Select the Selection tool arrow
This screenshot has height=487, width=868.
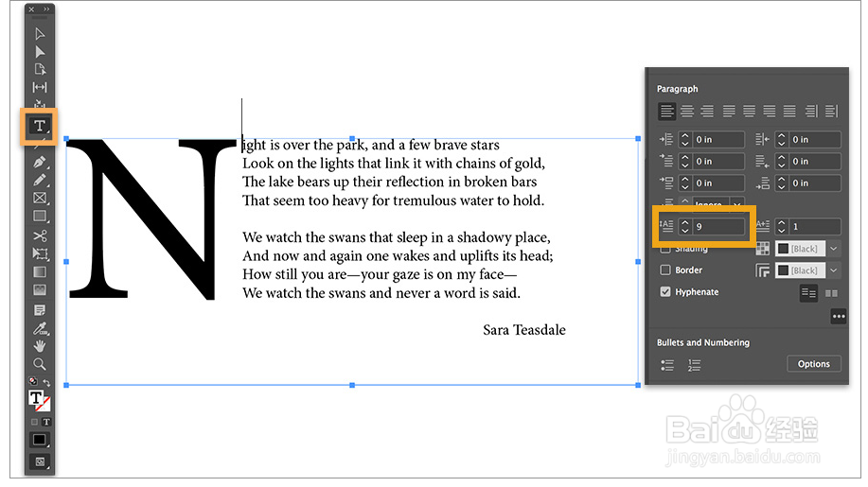click(40, 34)
